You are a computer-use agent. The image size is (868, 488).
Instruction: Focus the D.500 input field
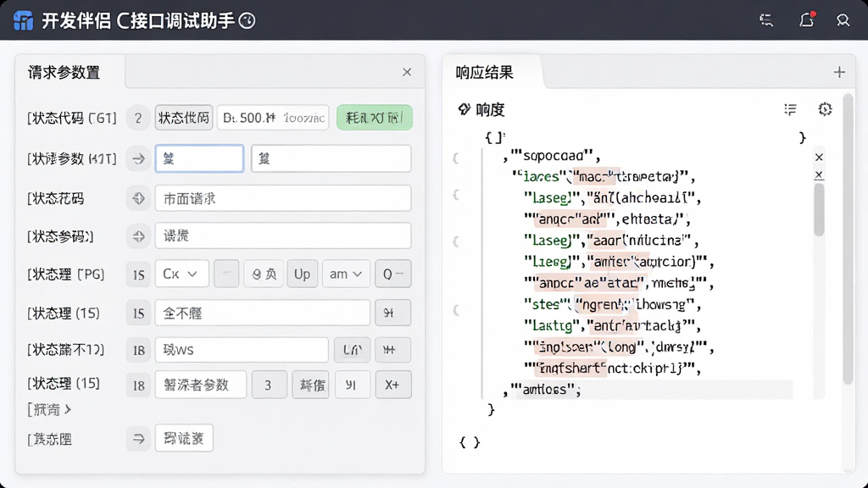(273, 117)
